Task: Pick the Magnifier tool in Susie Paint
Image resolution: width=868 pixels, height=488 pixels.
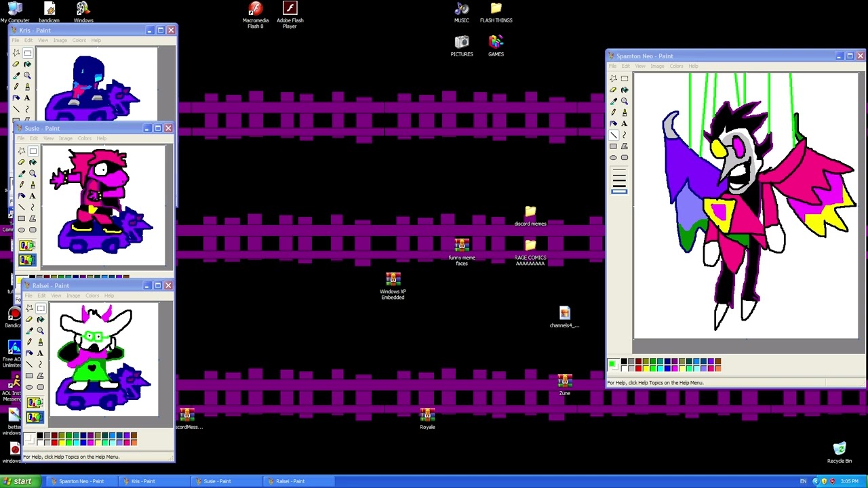Action: [33, 174]
